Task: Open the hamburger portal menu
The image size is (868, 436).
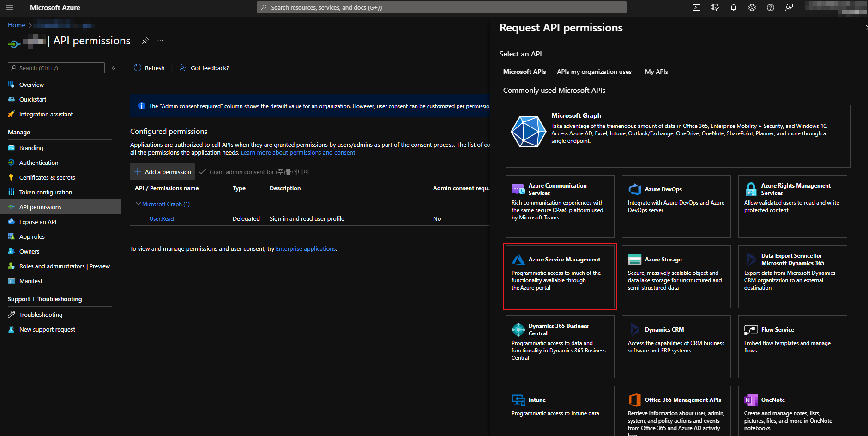Action: [x=10, y=7]
